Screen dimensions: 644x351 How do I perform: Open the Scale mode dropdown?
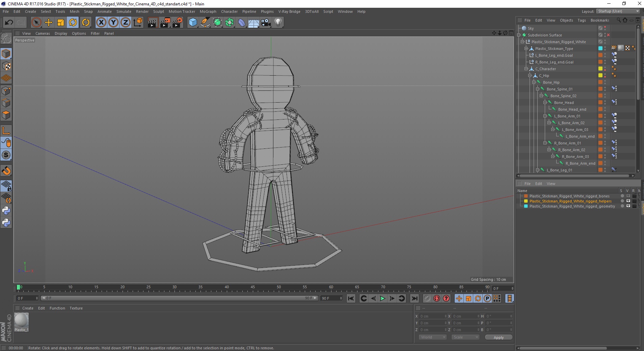click(x=465, y=337)
